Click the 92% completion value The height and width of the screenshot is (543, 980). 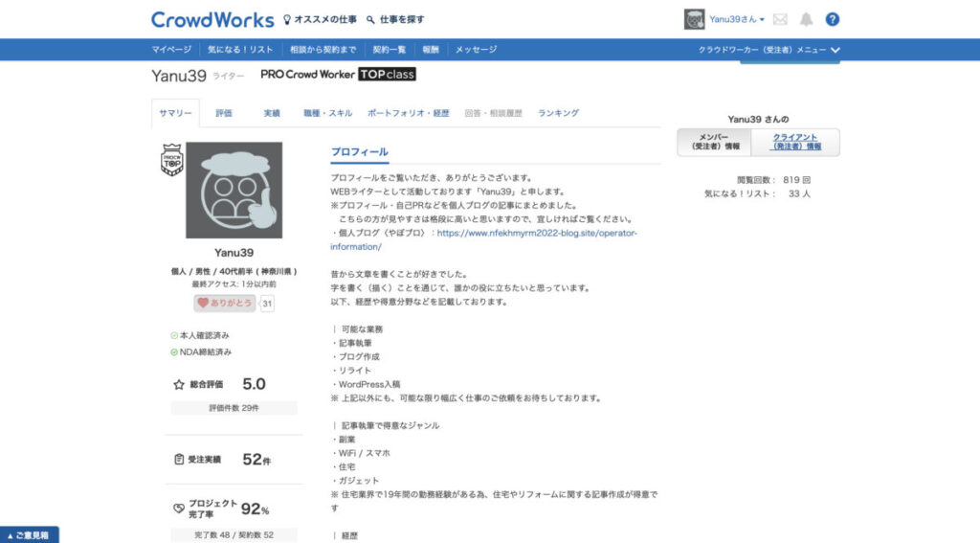coord(255,509)
